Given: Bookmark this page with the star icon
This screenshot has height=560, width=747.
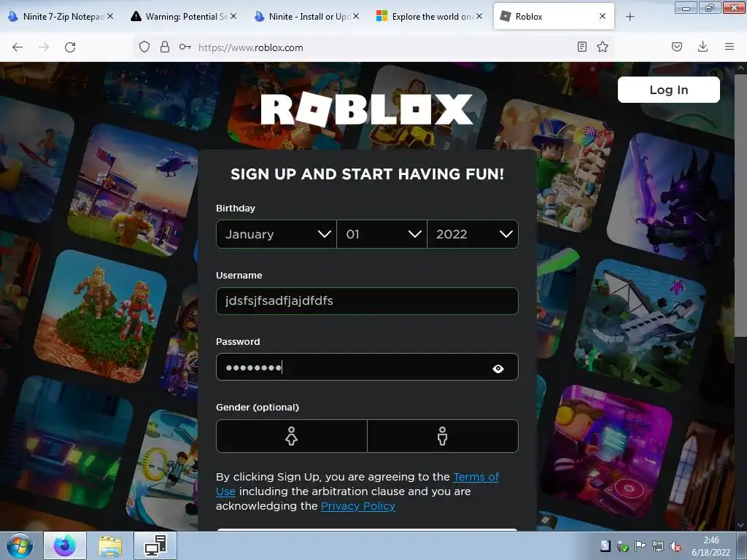Looking at the screenshot, I should tap(603, 47).
